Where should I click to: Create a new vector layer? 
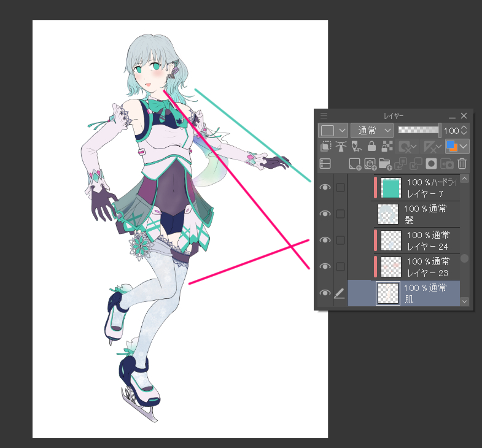pyautogui.click(x=370, y=164)
